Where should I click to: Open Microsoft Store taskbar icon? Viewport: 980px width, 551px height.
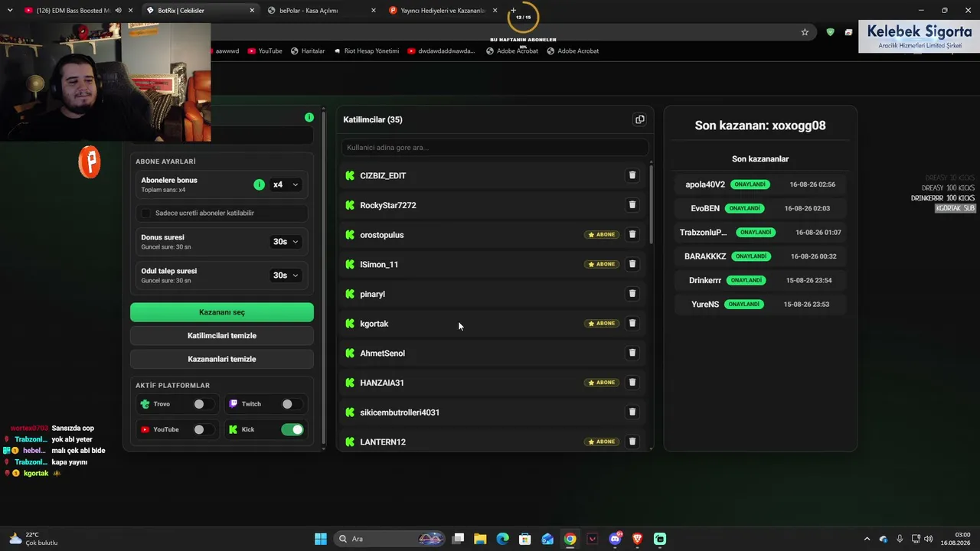click(x=525, y=539)
